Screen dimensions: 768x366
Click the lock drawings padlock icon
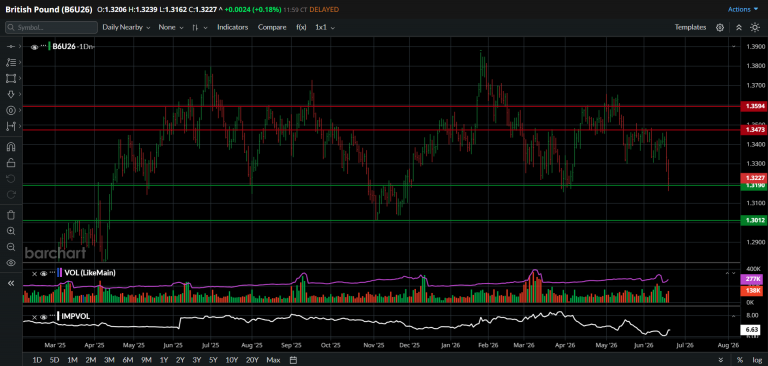(x=11, y=163)
